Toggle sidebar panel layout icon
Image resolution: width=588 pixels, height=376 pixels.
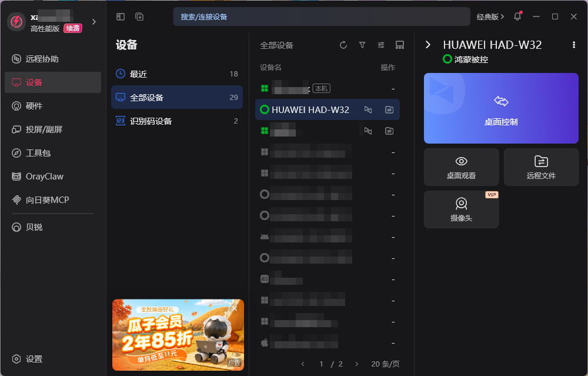[121, 16]
